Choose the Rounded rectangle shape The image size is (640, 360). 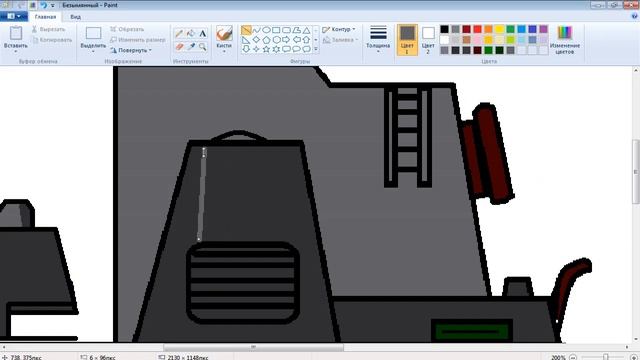[287, 30]
